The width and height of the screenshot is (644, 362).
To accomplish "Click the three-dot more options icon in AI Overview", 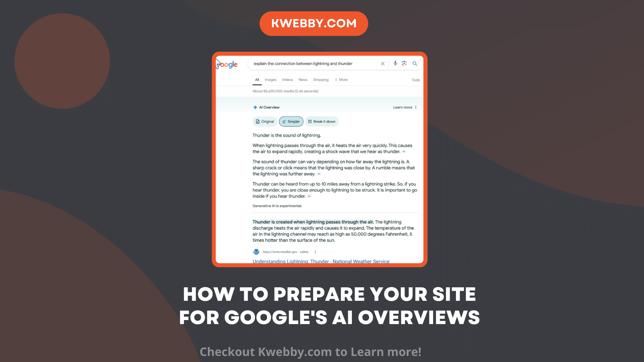I will [x=416, y=107].
